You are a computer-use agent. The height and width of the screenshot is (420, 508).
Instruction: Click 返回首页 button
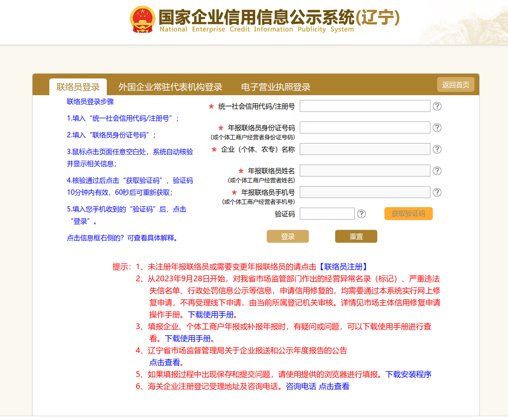point(455,85)
